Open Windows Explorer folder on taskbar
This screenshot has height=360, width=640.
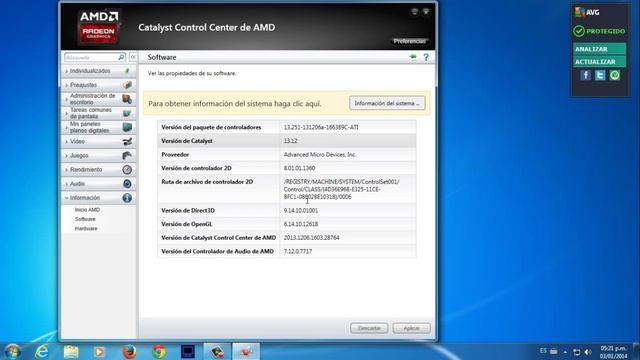click(x=71, y=351)
